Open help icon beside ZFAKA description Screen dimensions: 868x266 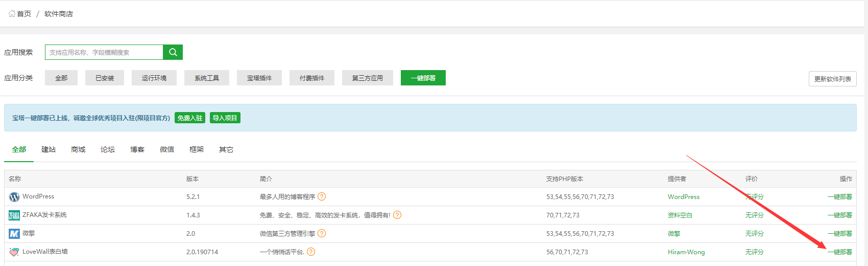(x=397, y=215)
